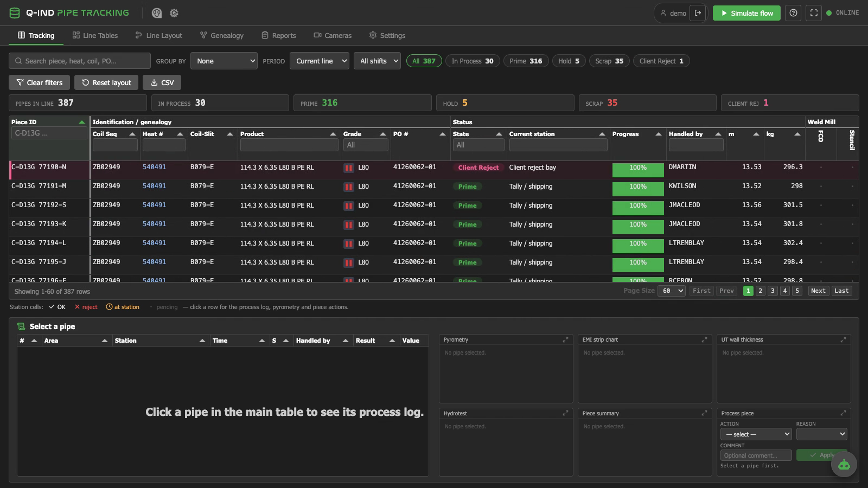
Task: Expand the Process piece panel
Action: coord(843,413)
